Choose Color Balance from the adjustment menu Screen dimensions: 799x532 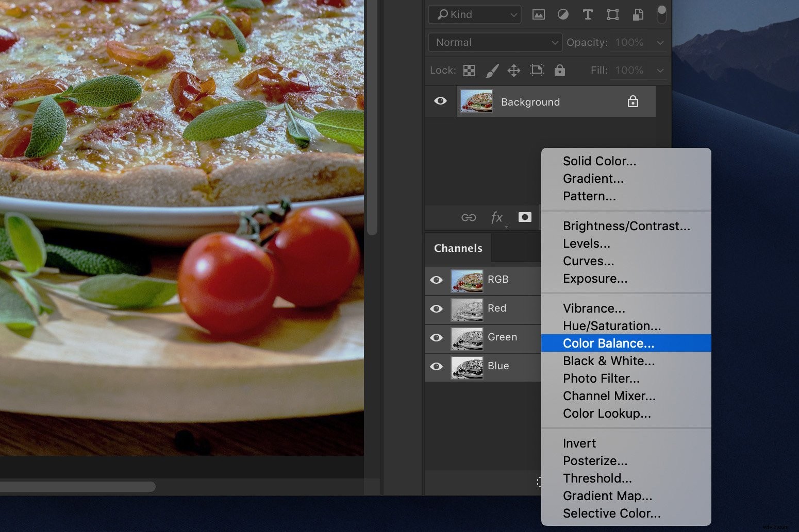tap(608, 343)
